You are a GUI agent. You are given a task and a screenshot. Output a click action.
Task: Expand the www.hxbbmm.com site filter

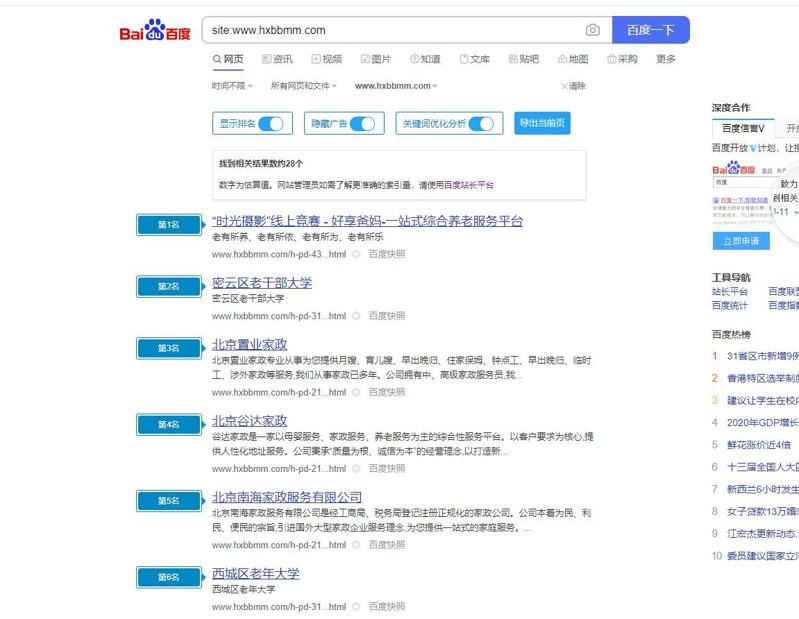pyautogui.click(x=396, y=86)
